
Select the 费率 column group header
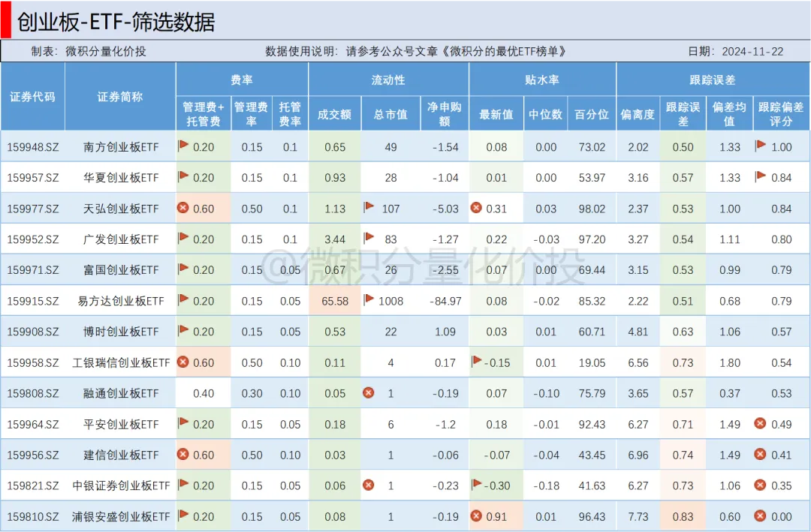(x=242, y=80)
